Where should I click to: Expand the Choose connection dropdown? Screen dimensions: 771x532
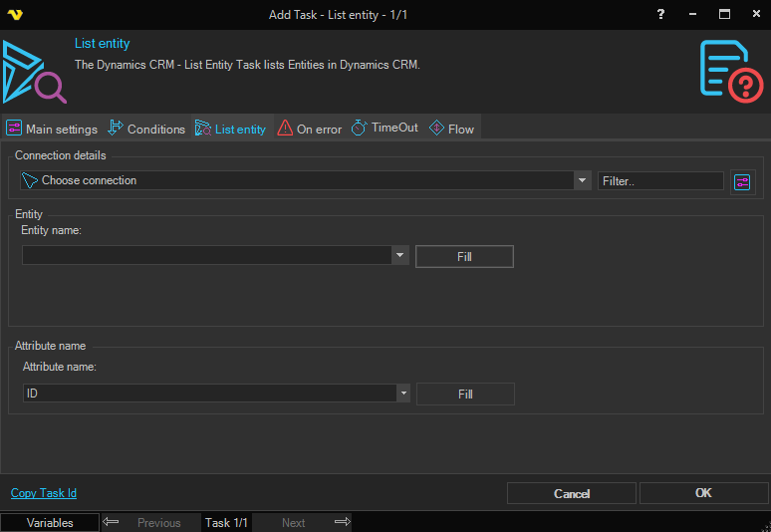tap(583, 180)
